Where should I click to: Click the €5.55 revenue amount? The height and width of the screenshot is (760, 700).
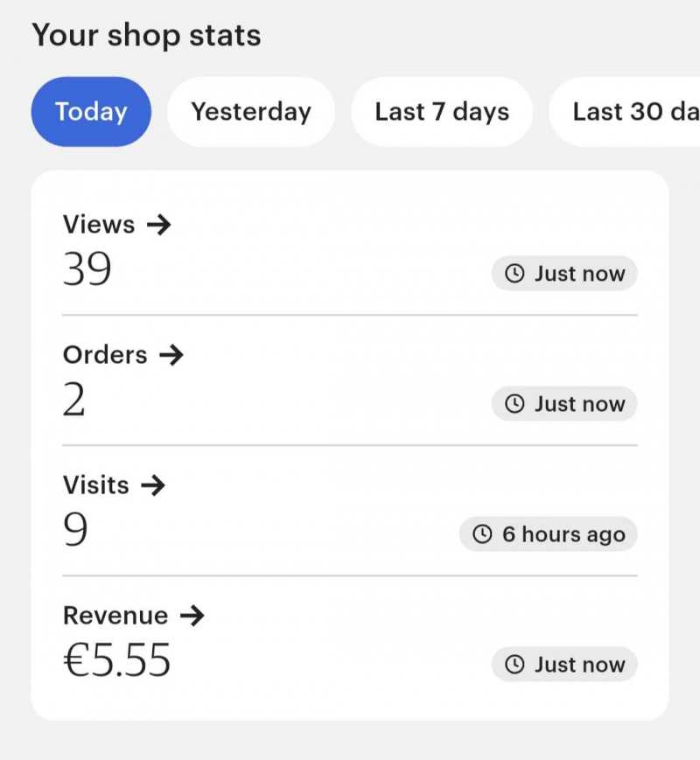pos(117,660)
